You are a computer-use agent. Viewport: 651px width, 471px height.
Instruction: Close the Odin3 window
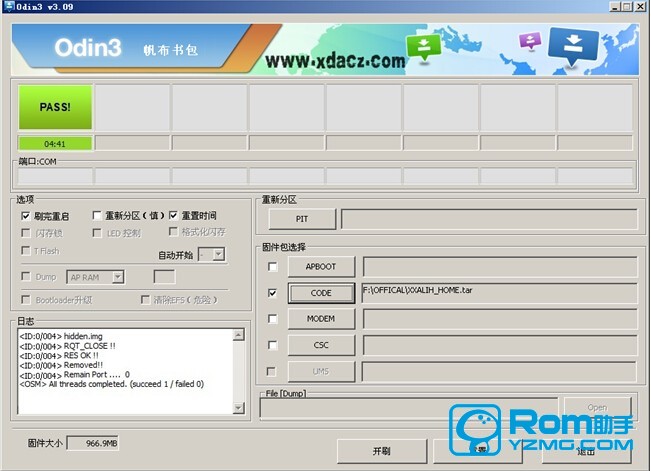[x=640, y=7]
